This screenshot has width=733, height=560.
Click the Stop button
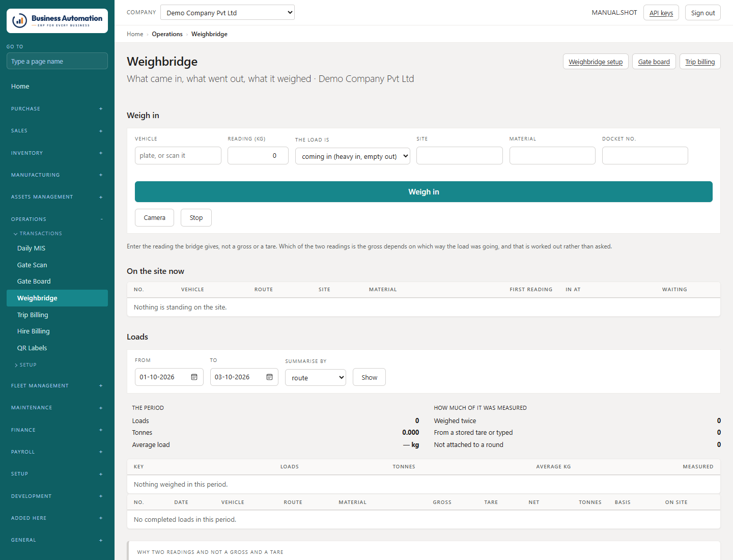pyautogui.click(x=196, y=218)
